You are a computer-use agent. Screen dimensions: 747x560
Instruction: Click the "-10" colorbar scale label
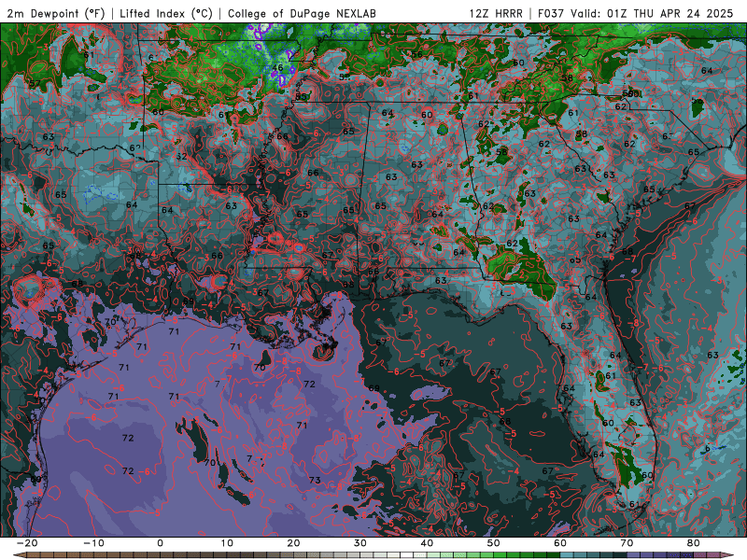(x=93, y=543)
